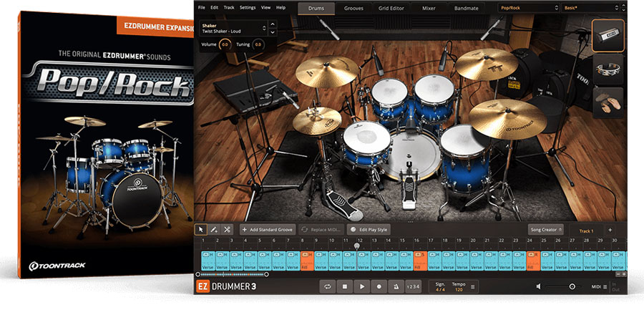This screenshot has height=315, width=644.
Task: Stop playback
Action: tap(345, 286)
